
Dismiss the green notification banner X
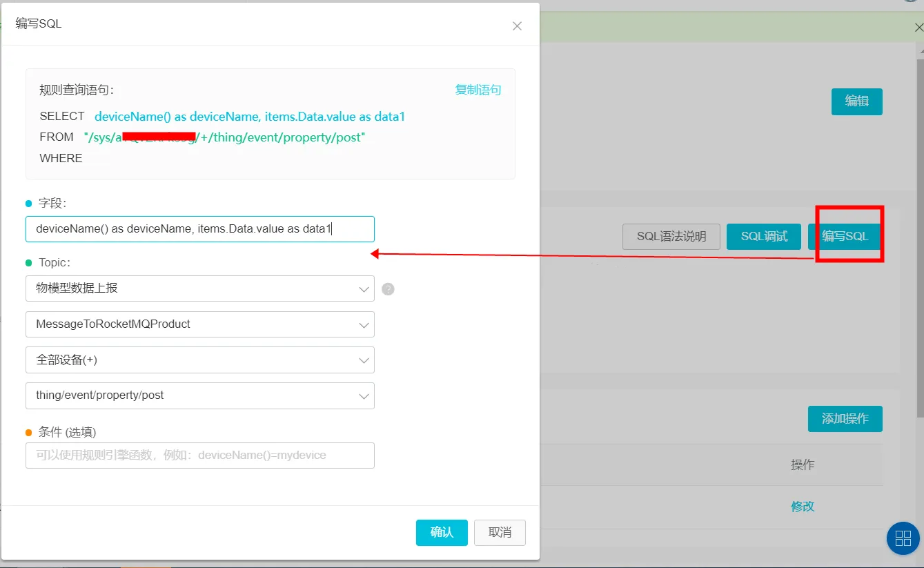[918, 27]
